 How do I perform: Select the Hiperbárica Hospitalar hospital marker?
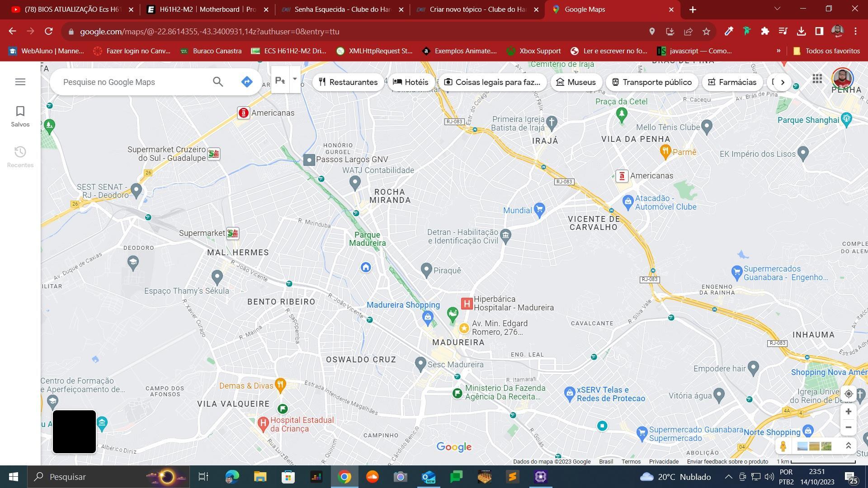pyautogui.click(x=467, y=304)
